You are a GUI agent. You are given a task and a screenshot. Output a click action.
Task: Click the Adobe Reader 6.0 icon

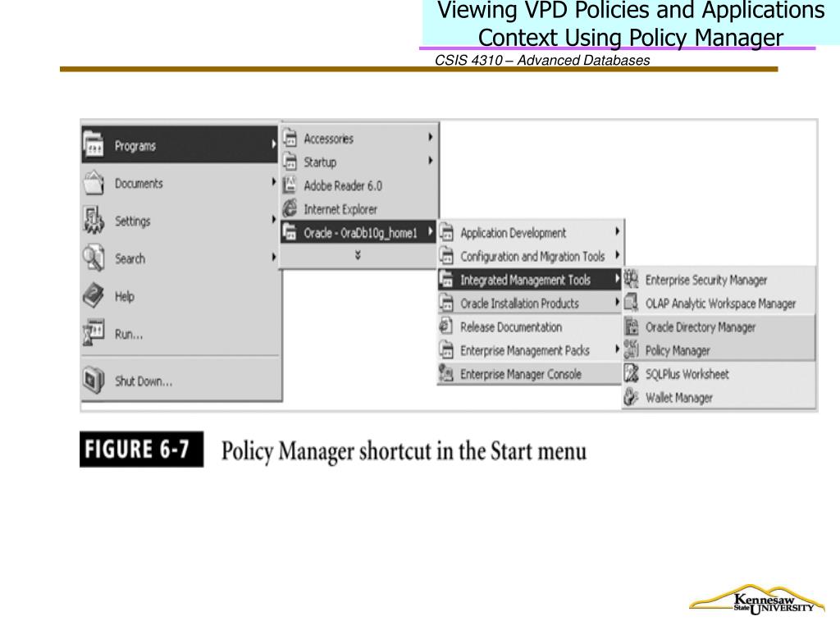pos(290,185)
